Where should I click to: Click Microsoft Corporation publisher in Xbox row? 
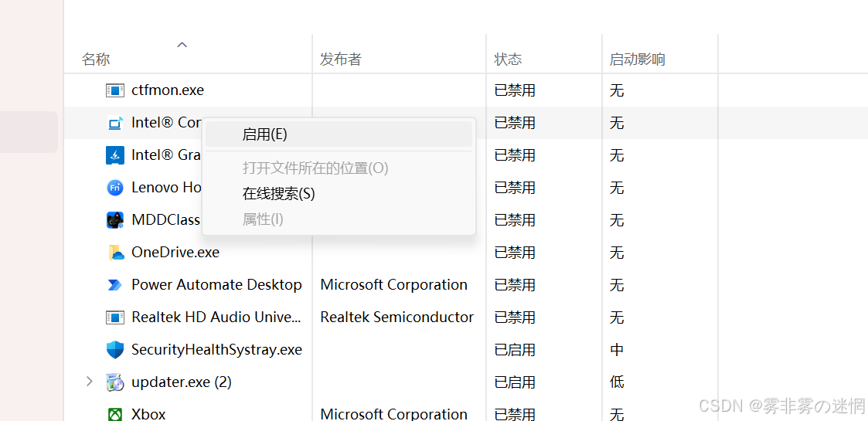click(393, 414)
